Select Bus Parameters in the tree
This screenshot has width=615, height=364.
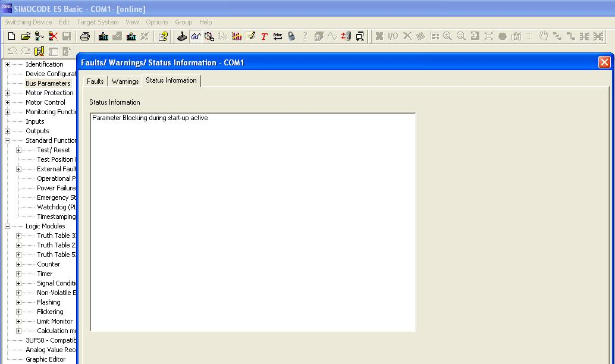(48, 83)
